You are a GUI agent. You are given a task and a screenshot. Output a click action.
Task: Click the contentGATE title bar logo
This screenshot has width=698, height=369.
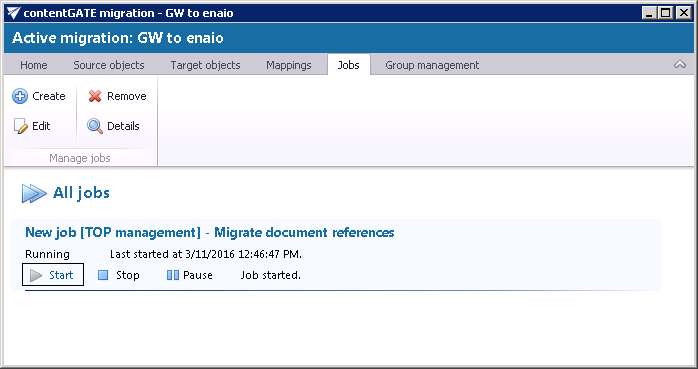13,13
